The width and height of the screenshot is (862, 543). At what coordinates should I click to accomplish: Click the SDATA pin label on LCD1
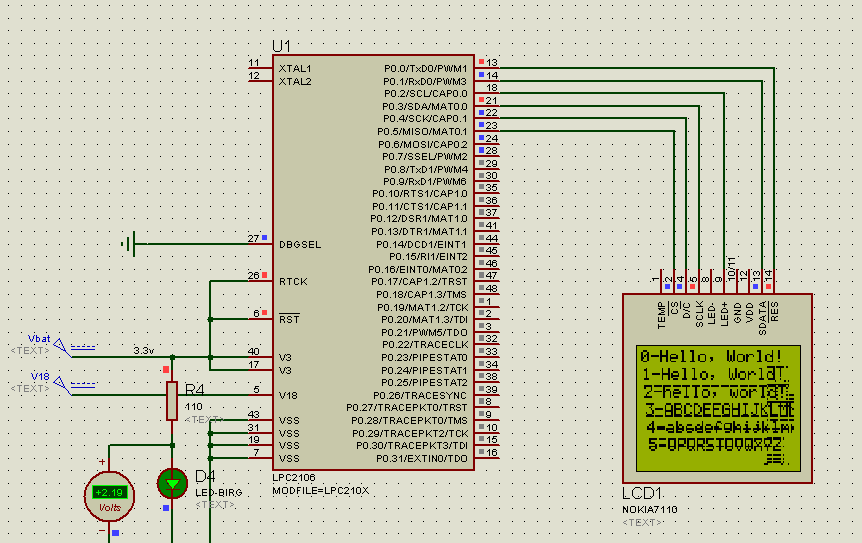tap(762, 318)
